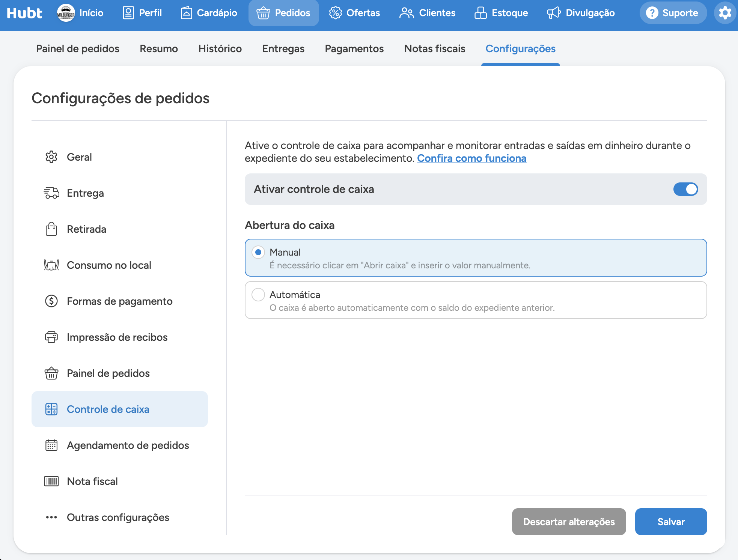
Task: Click Descartar alterações button
Action: [x=569, y=522]
